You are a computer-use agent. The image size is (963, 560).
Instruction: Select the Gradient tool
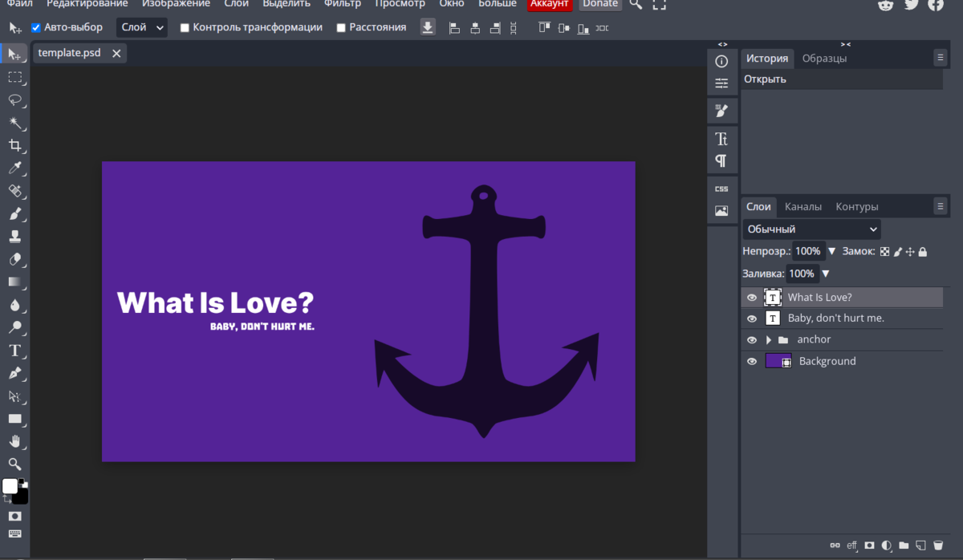click(14, 282)
